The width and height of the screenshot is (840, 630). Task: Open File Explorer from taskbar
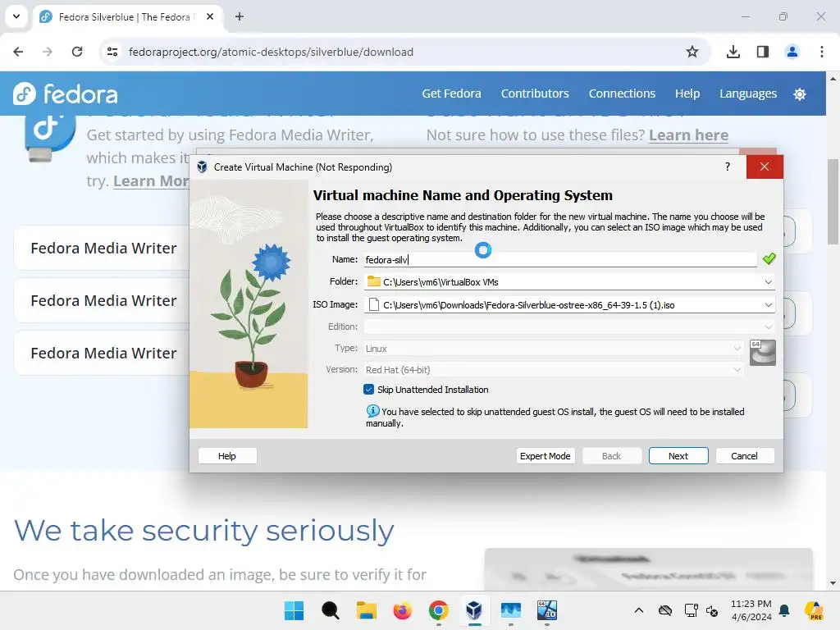(x=367, y=610)
